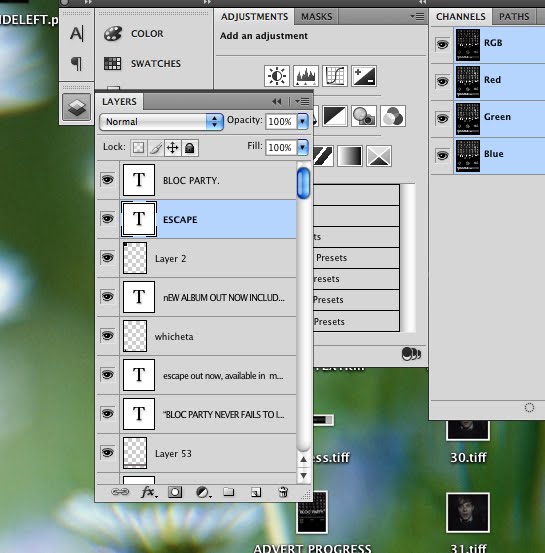This screenshot has height=553, width=545.
Task: Switch to the Masks tab
Action: (x=316, y=17)
